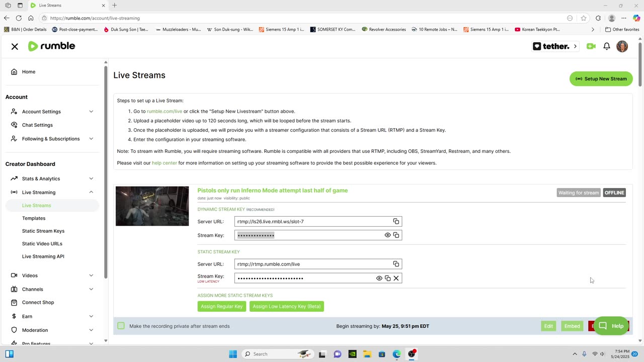Open the user profile avatar

[622, 46]
